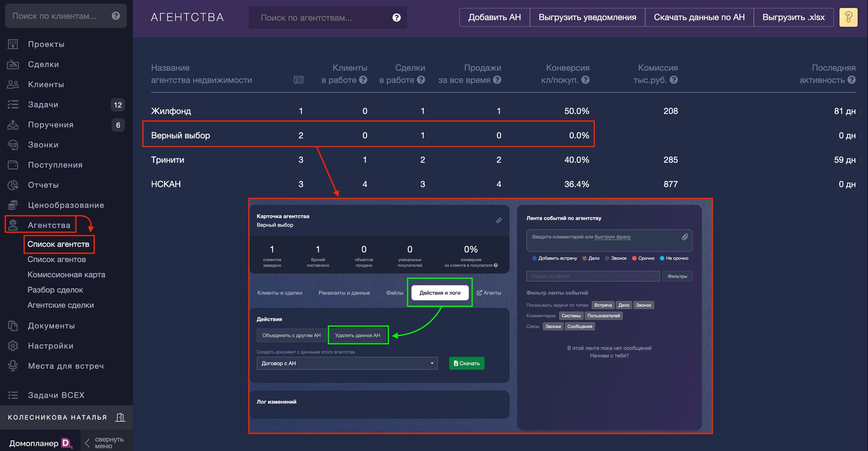Image resolution: width=868 pixels, height=451 pixels.
Task: Show hint for Сделки в работе column
Action: [421, 80]
